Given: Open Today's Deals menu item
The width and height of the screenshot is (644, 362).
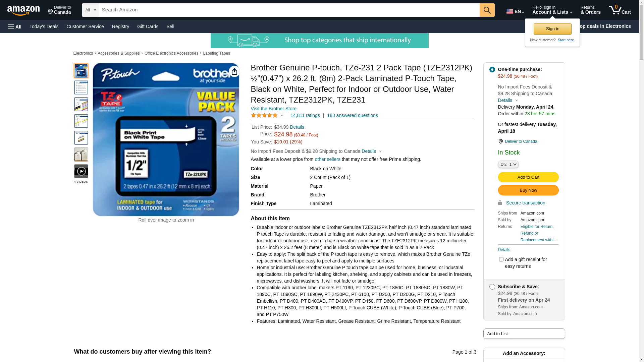Looking at the screenshot, I should [x=44, y=26].
